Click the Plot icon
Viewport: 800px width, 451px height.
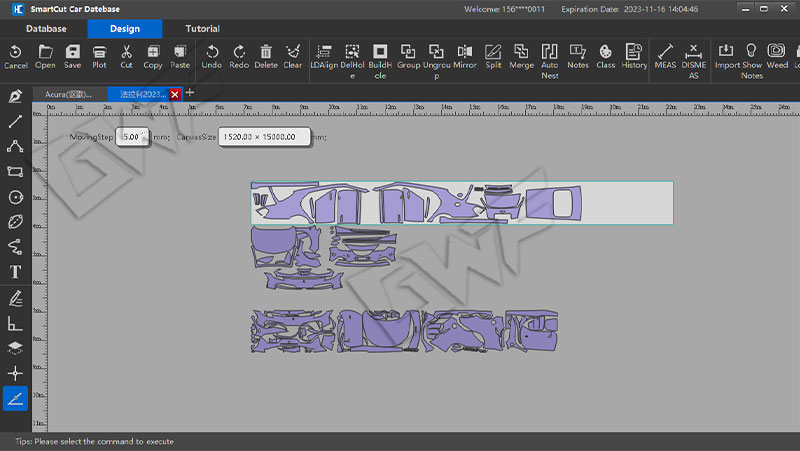tap(99, 56)
